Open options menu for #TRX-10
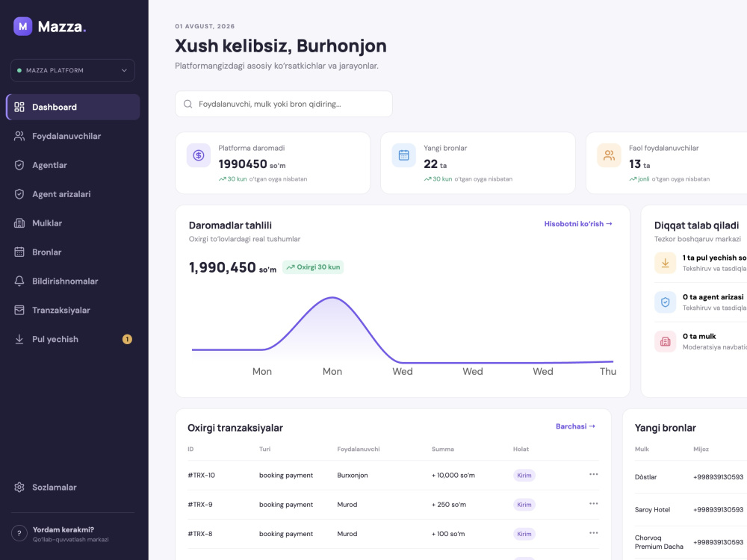 (594, 474)
